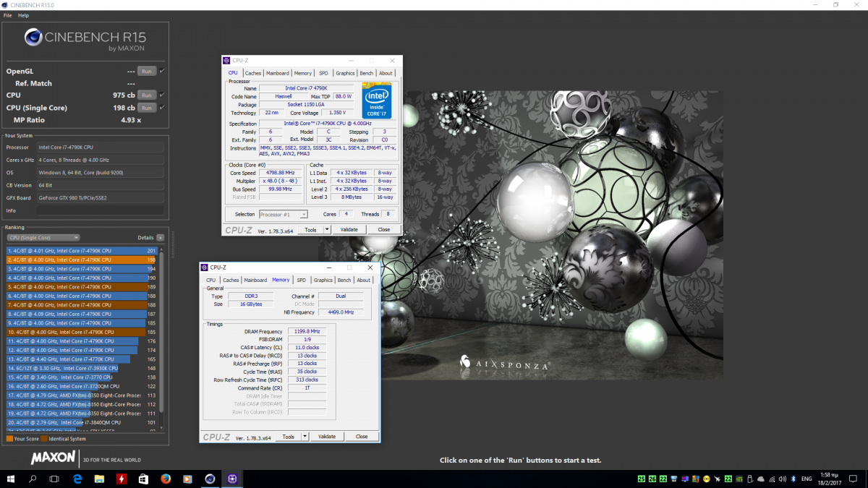Image resolution: width=868 pixels, height=488 pixels.
Task: Toggle the CPU (Single Core) test checkmark
Action: pyautogui.click(x=162, y=107)
